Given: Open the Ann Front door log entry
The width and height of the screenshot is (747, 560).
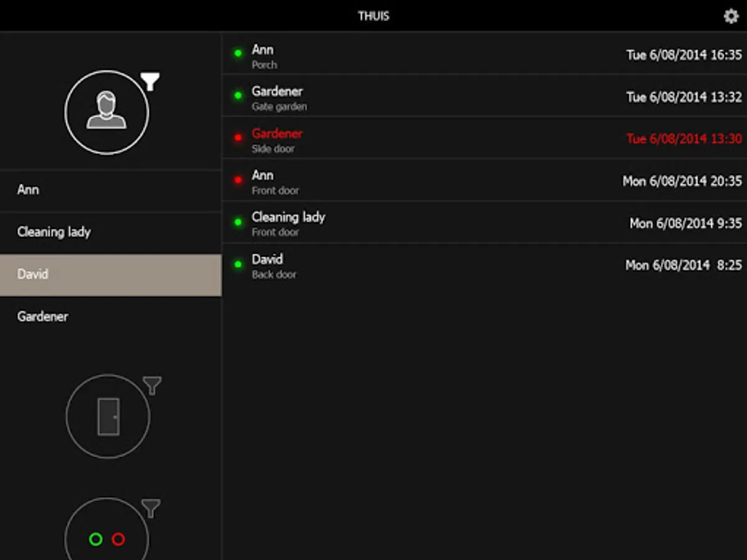Looking at the screenshot, I should pyautogui.click(x=484, y=180).
